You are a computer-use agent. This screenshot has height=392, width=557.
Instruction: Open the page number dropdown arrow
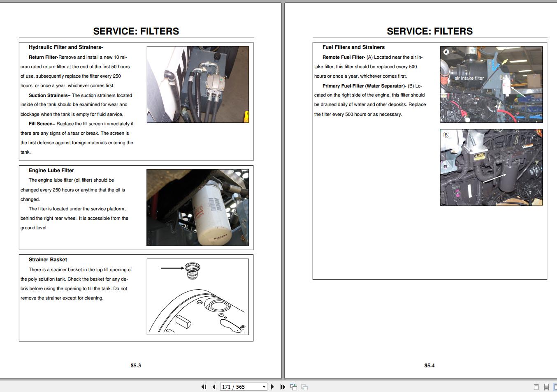point(264,387)
